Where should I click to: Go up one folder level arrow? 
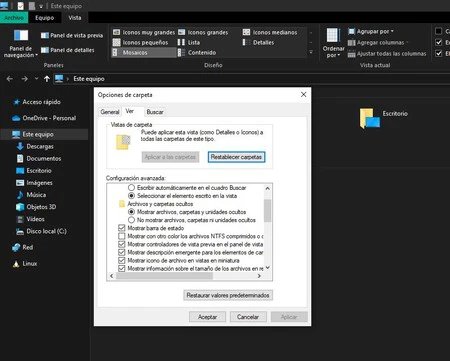pos(47,79)
